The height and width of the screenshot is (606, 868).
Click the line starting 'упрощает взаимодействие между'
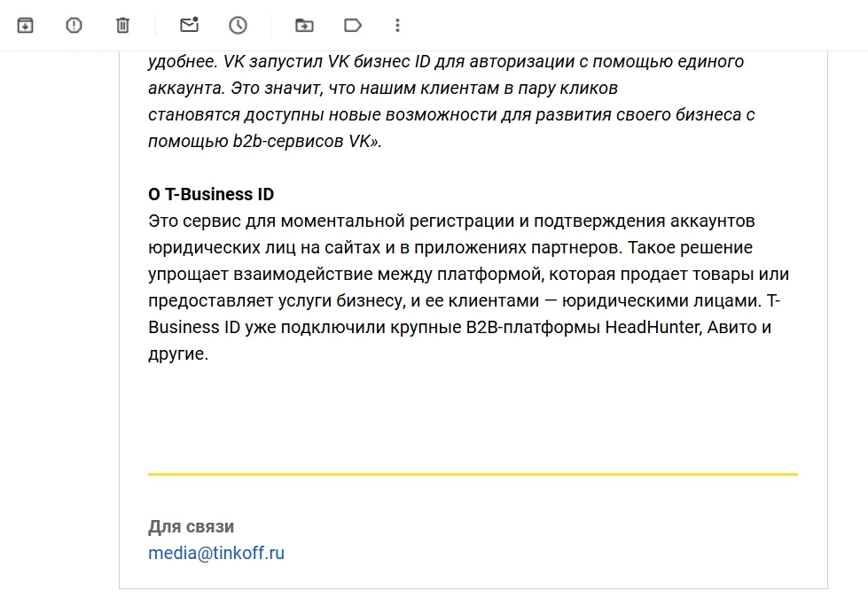pos(468,275)
